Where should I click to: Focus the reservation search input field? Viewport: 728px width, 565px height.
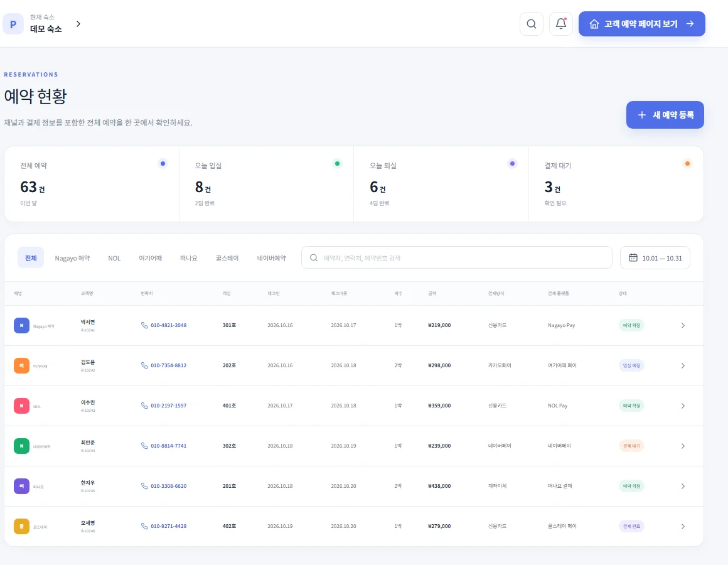(457, 257)
